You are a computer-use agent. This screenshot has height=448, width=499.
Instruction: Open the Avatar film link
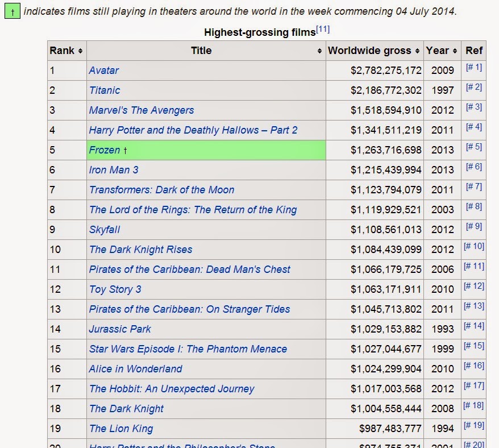[x=104, y=70]
